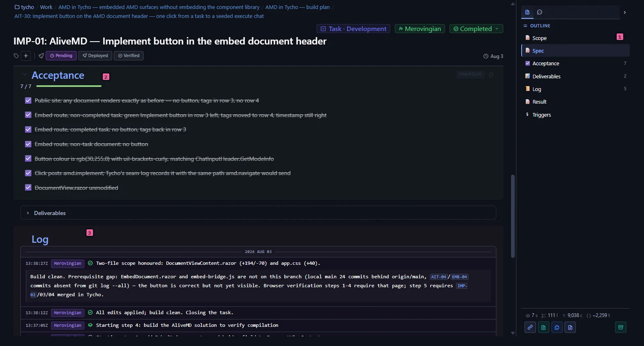Image resolution: width=644 pixels, height=346 pixels.
Task: Select the Deployed status pill
Action: point(95,55)
